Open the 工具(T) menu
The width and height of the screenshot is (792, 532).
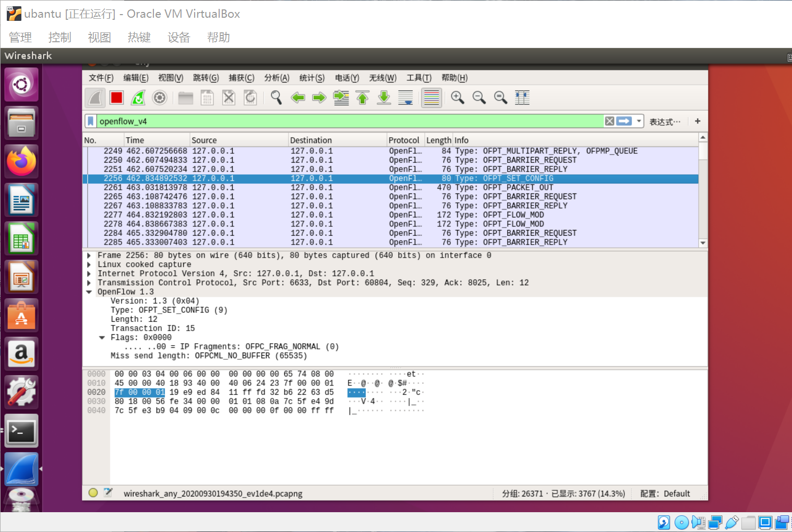coord(419,78)
